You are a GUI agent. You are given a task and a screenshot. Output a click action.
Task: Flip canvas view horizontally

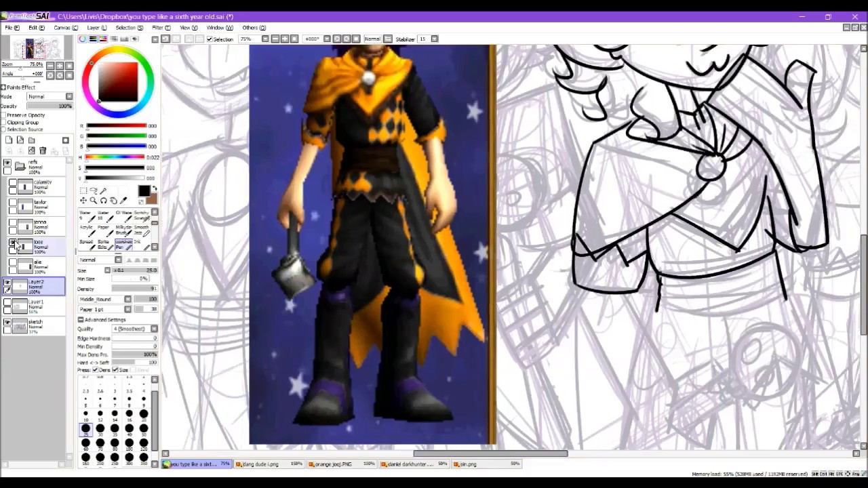(x=388, y=39)
